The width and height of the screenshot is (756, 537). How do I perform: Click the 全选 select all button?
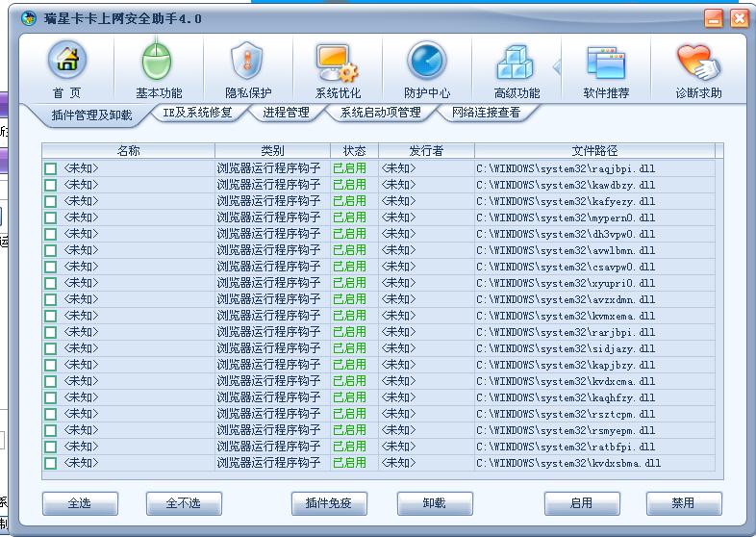click(x=80, y=503)
